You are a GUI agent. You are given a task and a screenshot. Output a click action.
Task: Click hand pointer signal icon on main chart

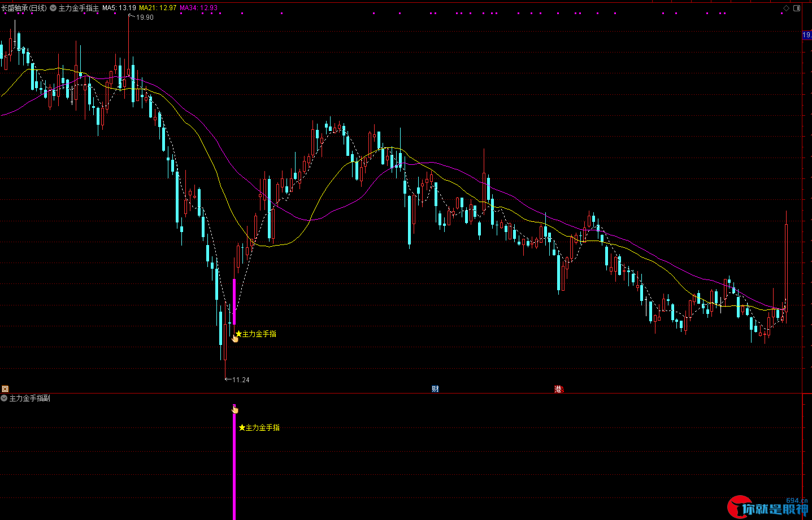[x=235, y=338]
